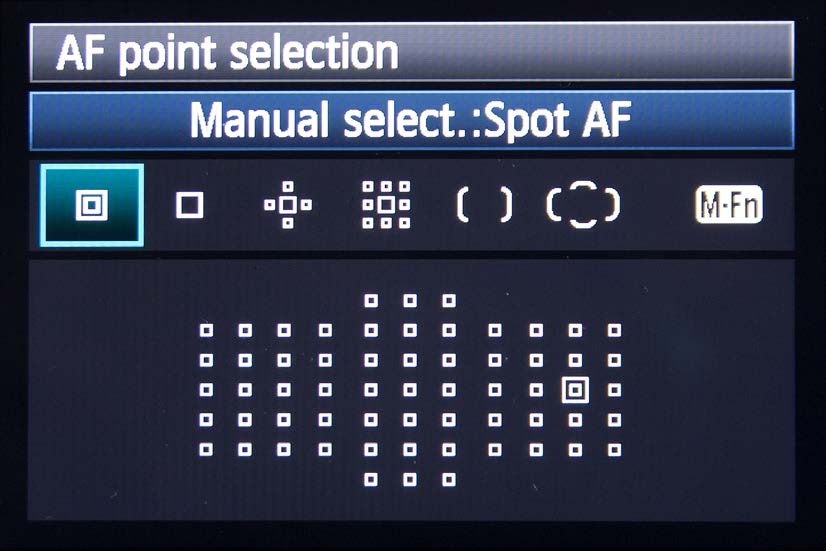This screenshot has width=826, height=551.
Task: Select the rightmost AF point in middle row
Action: click(x=614, y=389)
